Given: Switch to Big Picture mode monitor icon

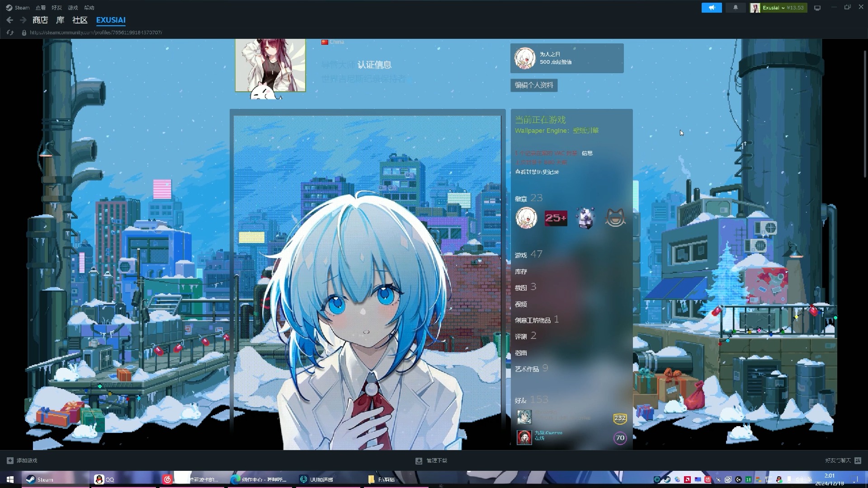Looking at the screenshot, I should point(817,8).
